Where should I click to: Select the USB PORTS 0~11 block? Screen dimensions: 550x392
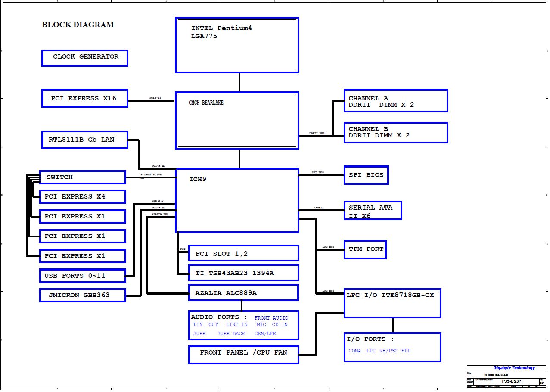coord(83,276)
